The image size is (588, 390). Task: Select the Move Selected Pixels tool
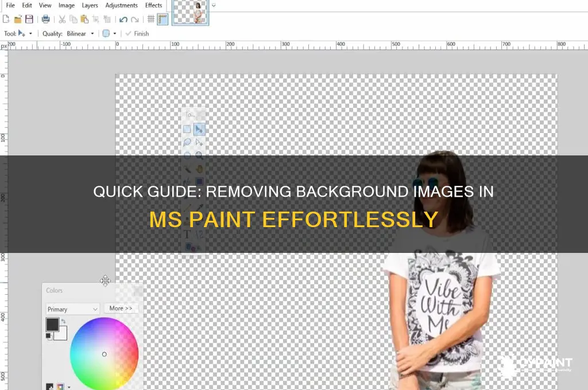[199, 129]
